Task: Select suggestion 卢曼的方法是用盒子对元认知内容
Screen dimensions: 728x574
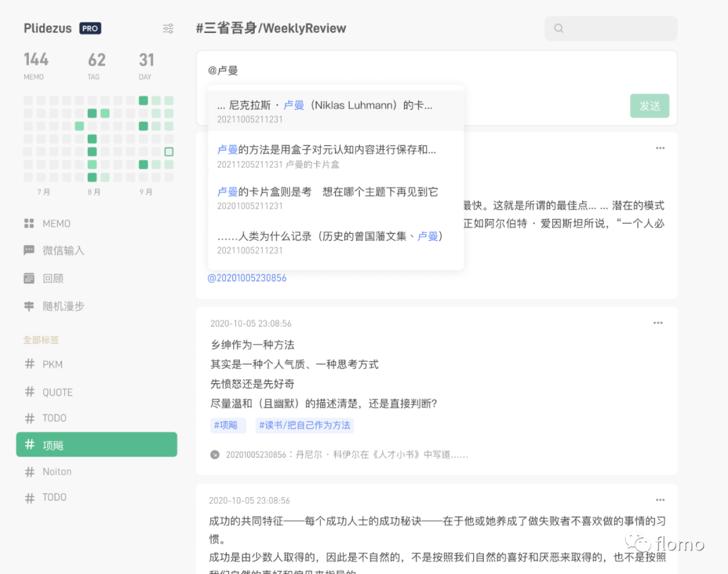Action: 336,156
